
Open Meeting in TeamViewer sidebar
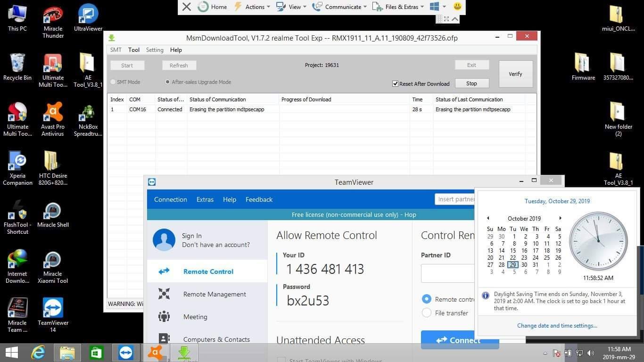point(195,317)
